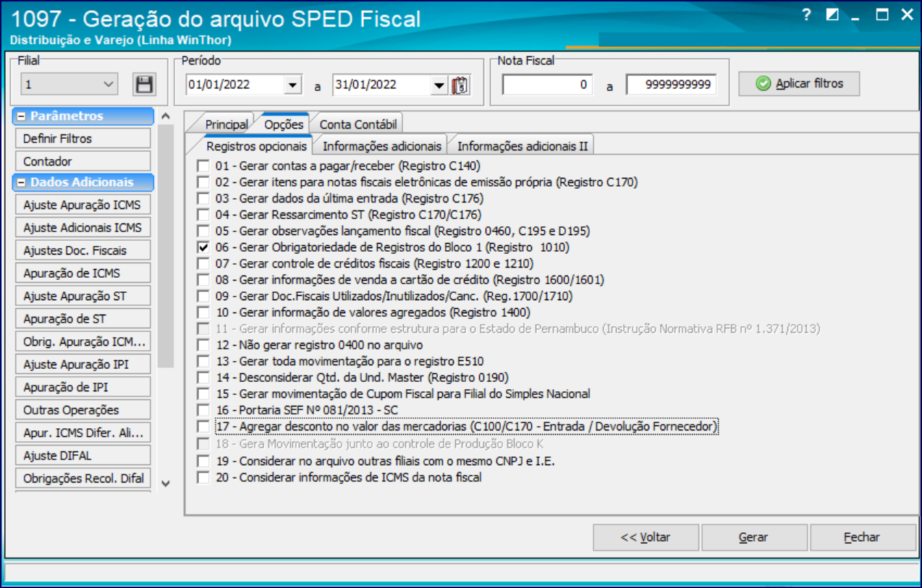Tick 09 Doc.Fiscais Utilizados/Inutilizados/Canc.
This screenshot has width=922, height=588.
(x=203, y=296)
